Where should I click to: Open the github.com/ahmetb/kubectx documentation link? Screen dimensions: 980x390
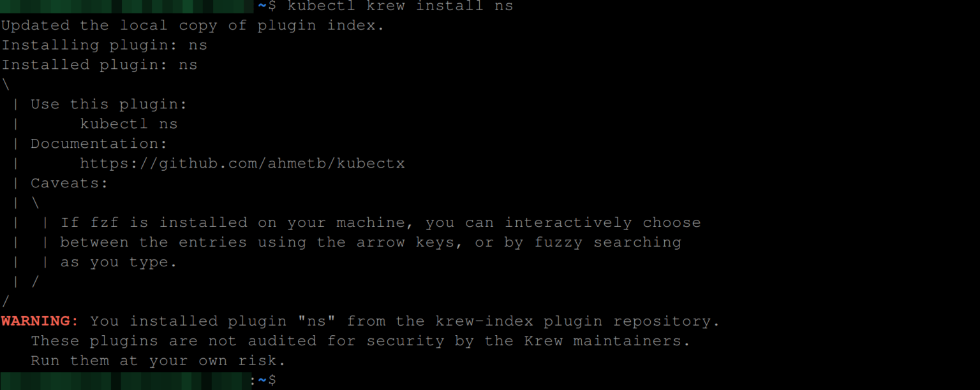(x=242, y=163)
